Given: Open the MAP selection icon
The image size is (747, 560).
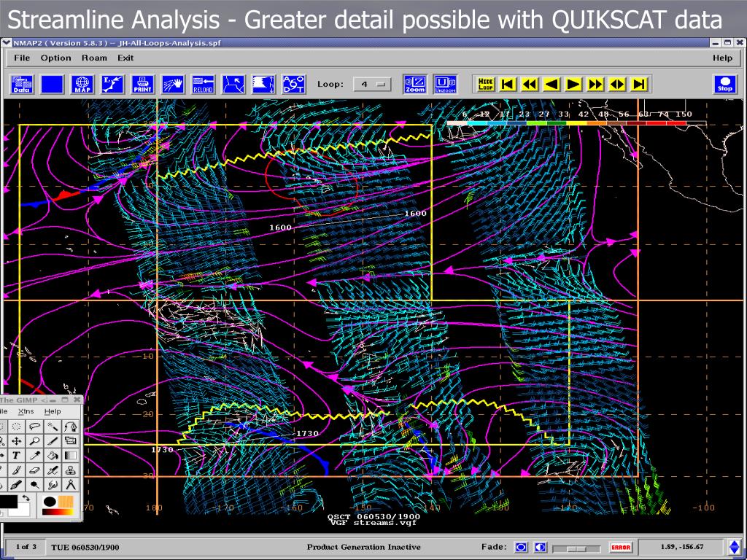Looking at the screenshot, I should (82, 85).
